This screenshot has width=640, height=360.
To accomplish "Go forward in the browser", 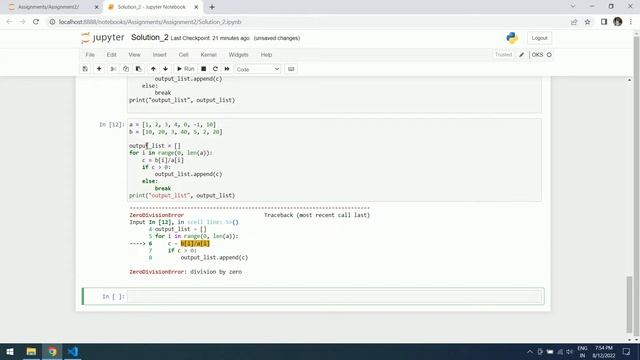I will pos(22,22).
